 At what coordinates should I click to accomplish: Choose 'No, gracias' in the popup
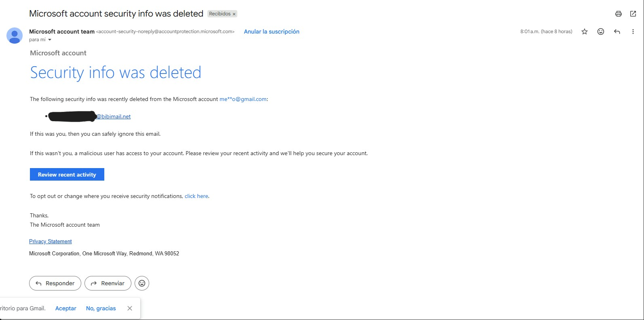pyautogui.click(x=101, y=308)
